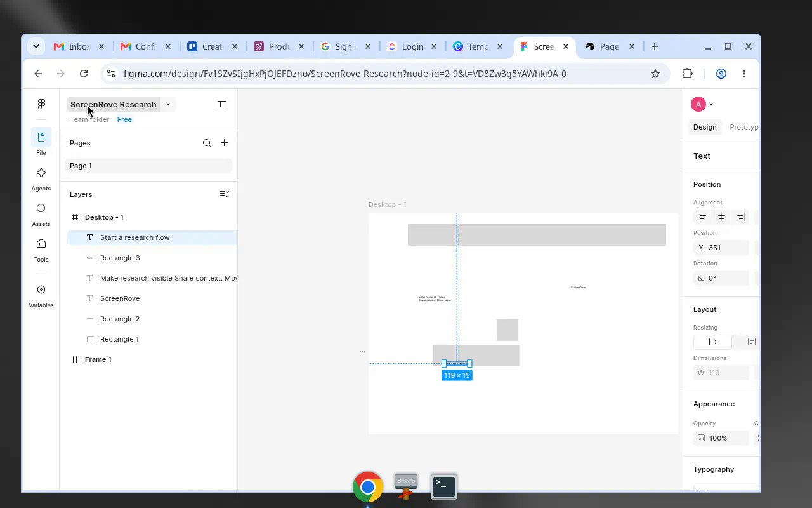Open the Chrome extensions puzzle icon
812x508 pixels.
688,74
